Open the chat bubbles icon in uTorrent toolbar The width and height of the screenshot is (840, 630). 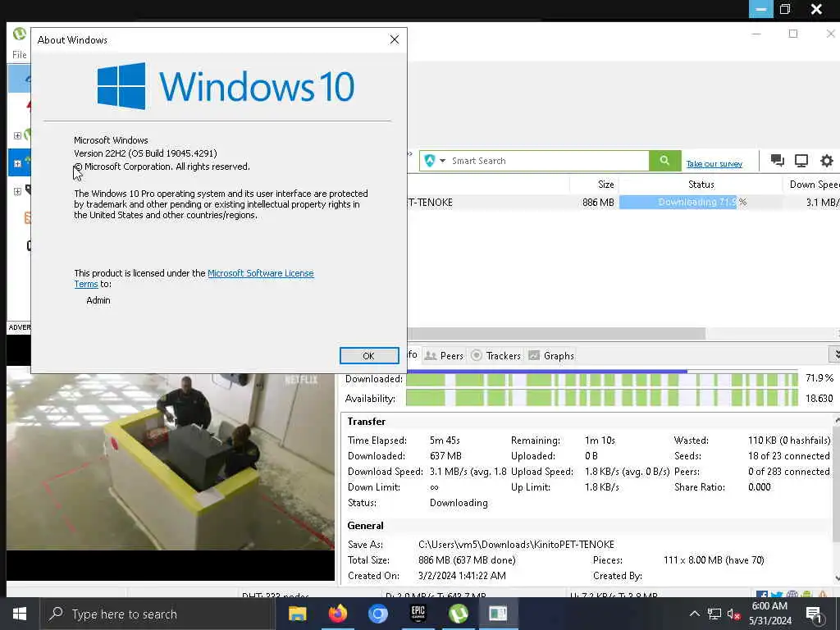[x=777, y=160]
